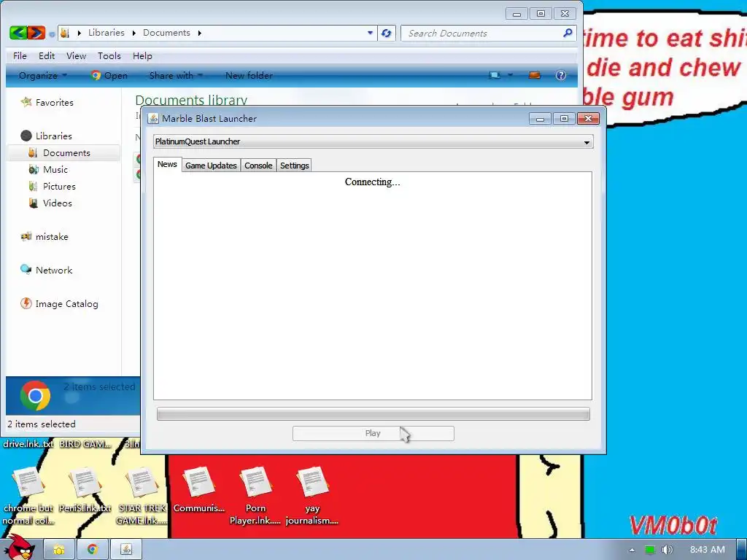Click the Network icon in sidebar
Screen dimensions: 747x560
click(x=26, y=270)
